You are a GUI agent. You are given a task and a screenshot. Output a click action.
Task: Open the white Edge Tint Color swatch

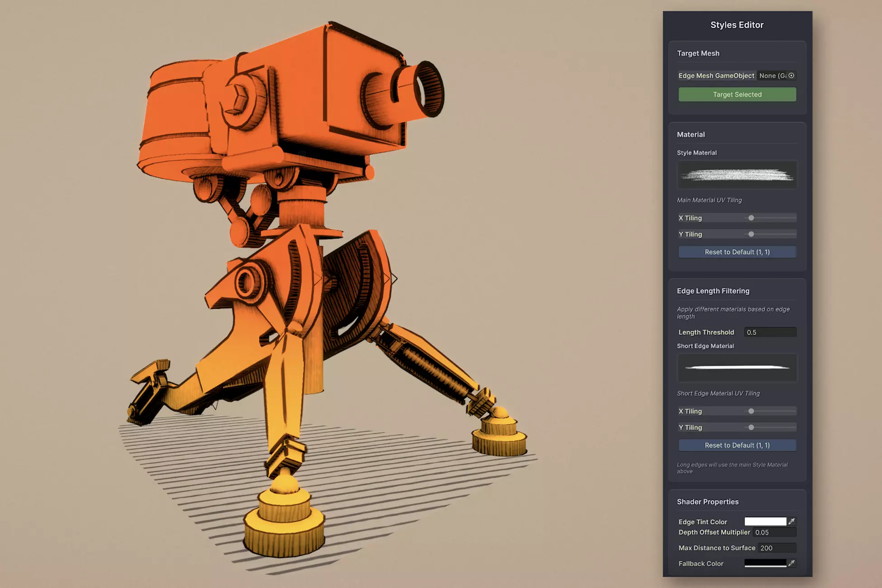[765, 522]
